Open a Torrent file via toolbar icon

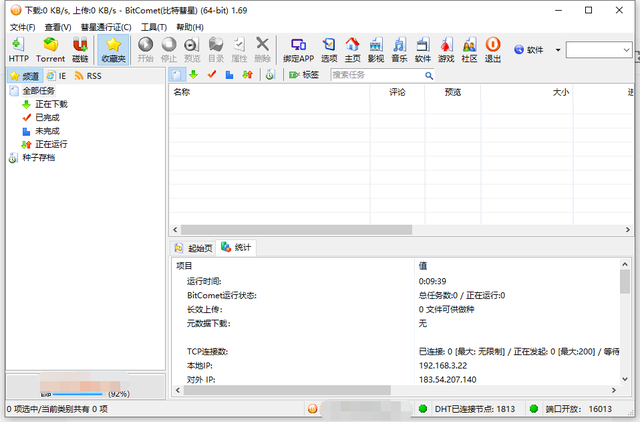click(51, 50)
